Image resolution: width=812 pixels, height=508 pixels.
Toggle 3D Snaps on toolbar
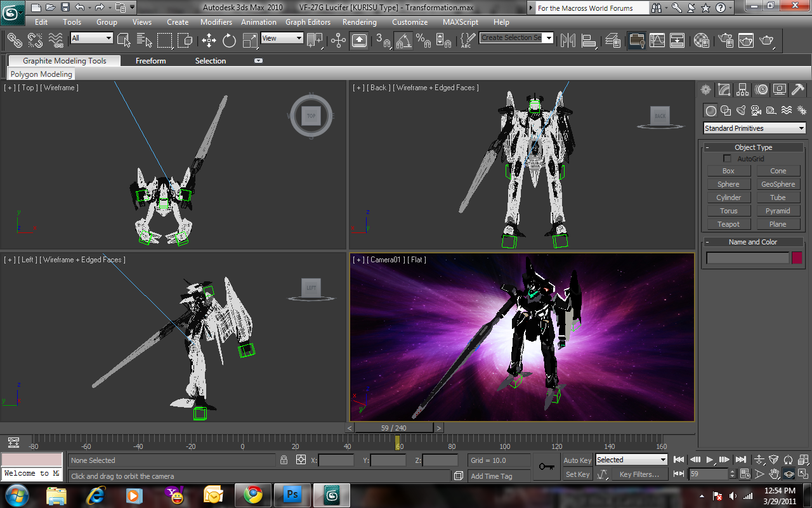coord(383,40)
